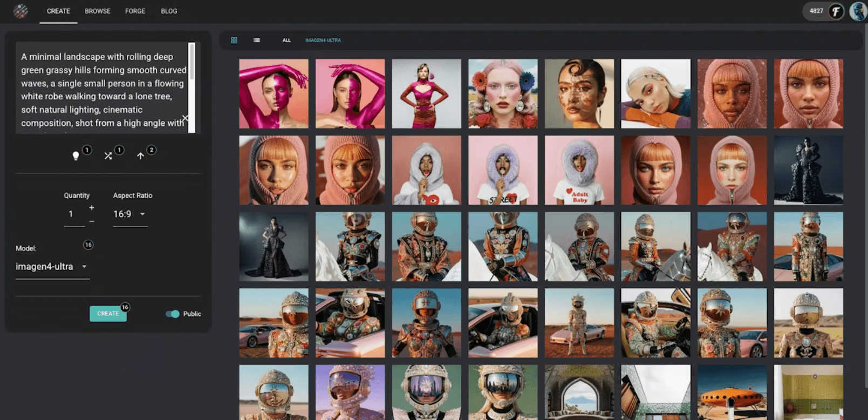
Task: Open the Adult Baby shirt thumbnail
Action: click(579, 170)
